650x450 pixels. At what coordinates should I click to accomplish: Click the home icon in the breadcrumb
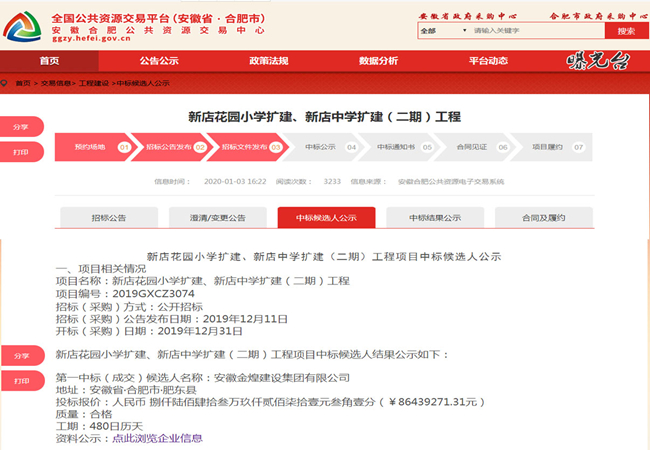pyautogui.click(x=7, y=83)
